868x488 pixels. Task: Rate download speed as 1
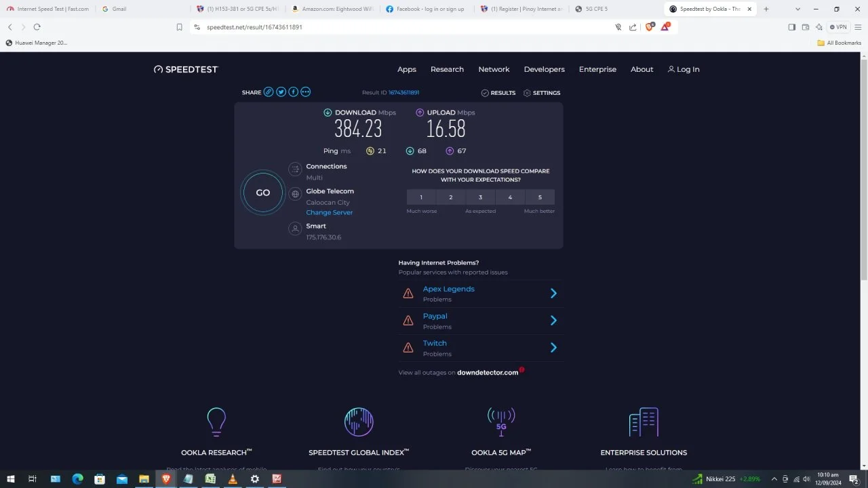[421, 197]
